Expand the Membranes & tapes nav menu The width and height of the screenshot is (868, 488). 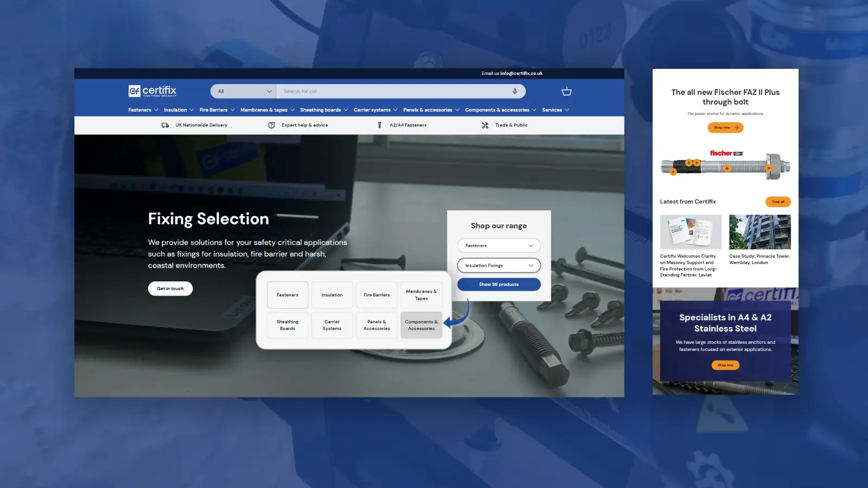(x=267, y=110)
